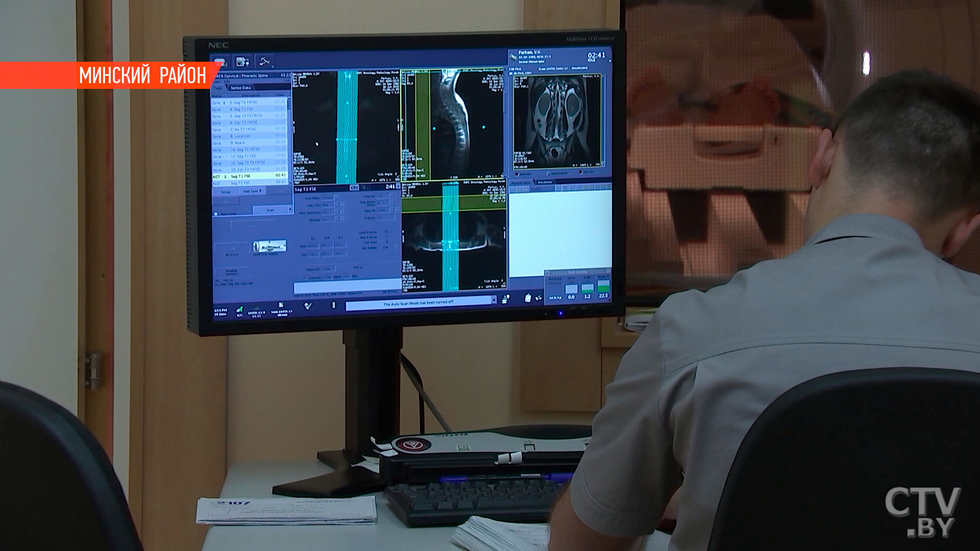Select the 3: Sag T2 FR/SE row

(x=250, y=102)
